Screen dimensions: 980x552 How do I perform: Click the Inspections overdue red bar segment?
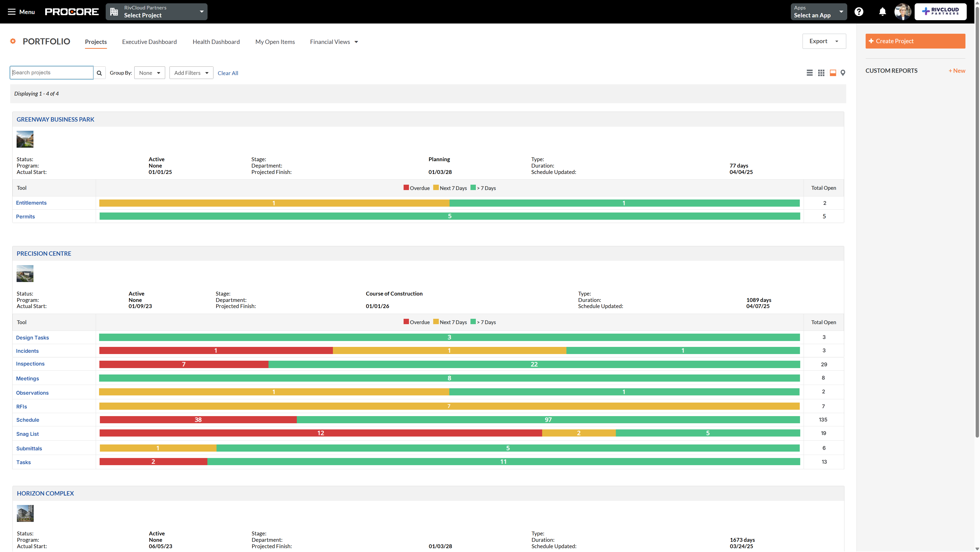click(184, 364)
